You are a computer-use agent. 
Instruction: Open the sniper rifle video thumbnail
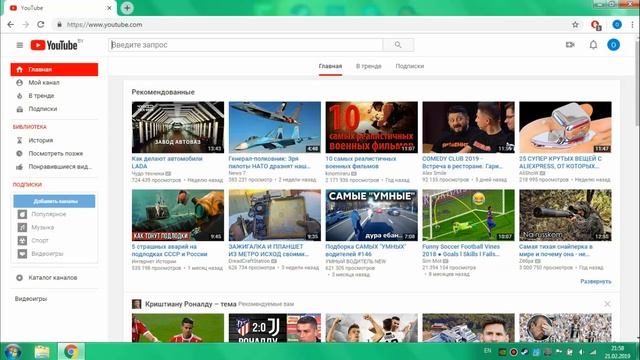tap(565, 215)
